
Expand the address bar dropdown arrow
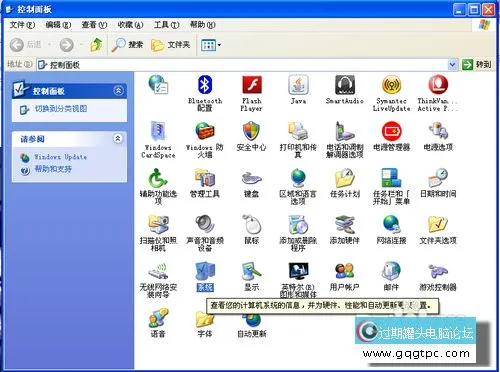pos(452,65)
